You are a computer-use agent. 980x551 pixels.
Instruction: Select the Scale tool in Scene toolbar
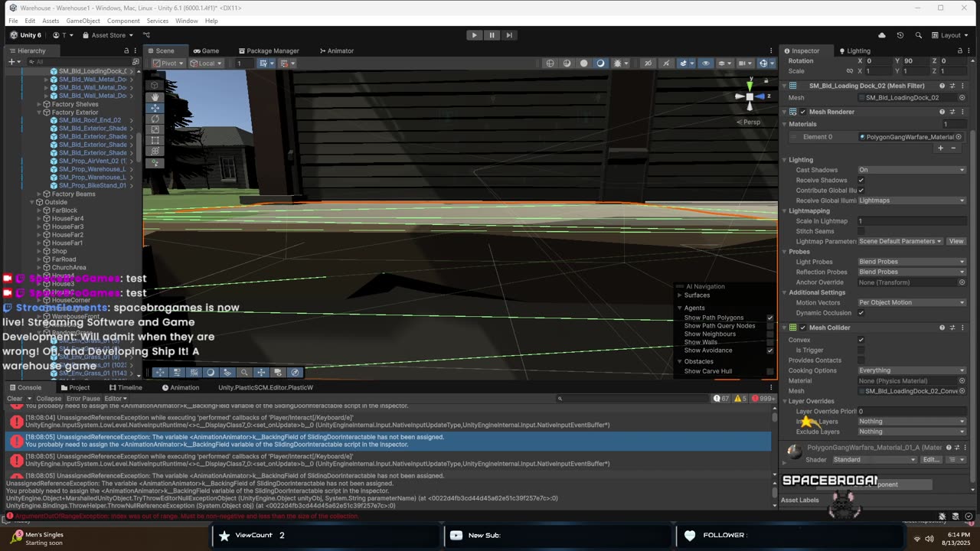pos(155,129)
